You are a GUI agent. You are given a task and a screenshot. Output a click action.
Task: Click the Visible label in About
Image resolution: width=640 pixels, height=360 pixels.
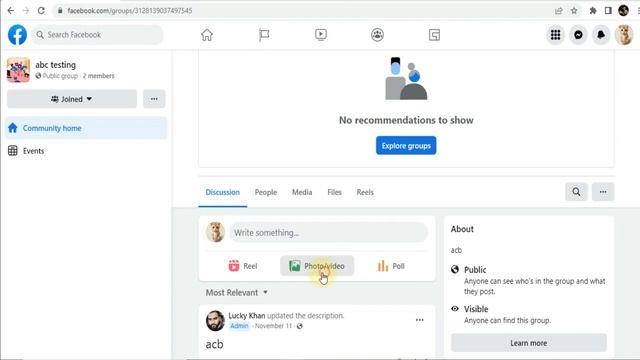476,309
